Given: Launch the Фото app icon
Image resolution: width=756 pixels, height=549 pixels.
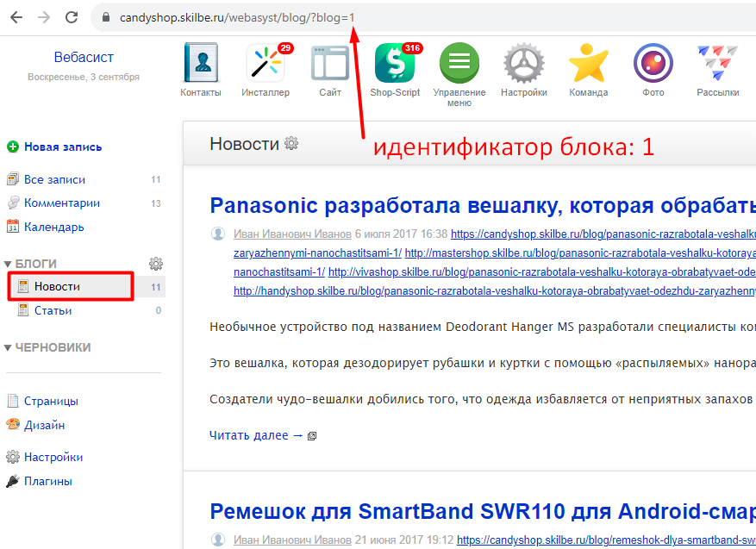Looking at the screenshot, I should tap(653, 64).
